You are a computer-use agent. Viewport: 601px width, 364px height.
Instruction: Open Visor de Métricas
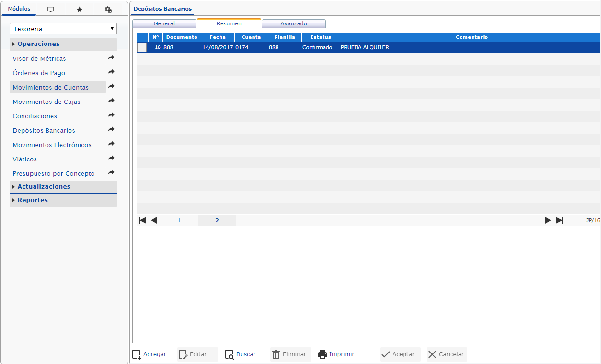coord(39,58)
